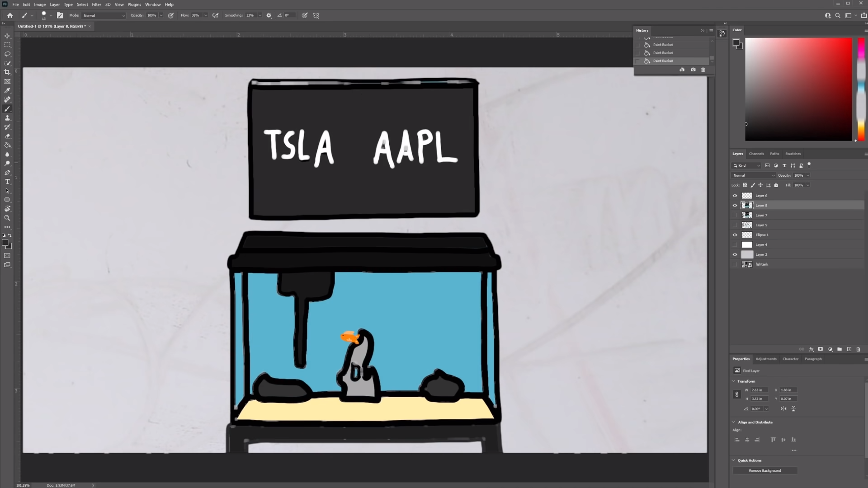868x488 pixels.
Task: Add layer style fx icon
Action: point(811,349)
